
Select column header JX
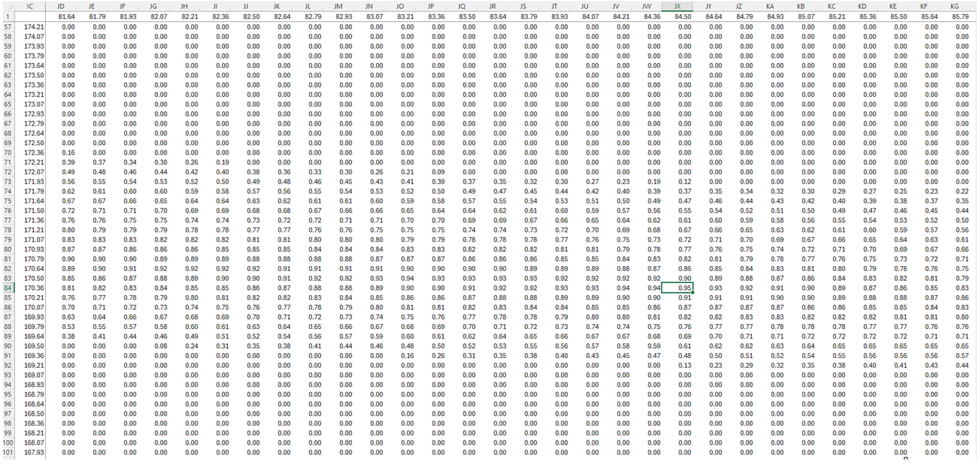point(678,6)
